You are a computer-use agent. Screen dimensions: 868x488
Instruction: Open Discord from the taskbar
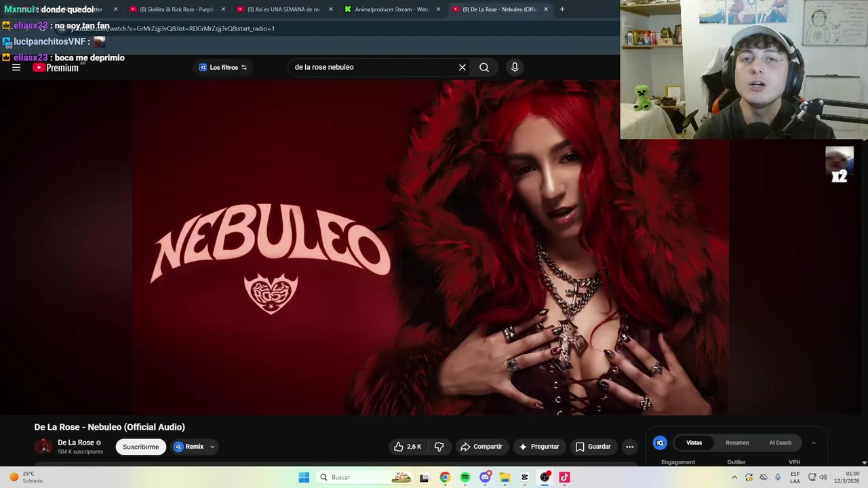[x=485, y=477]
